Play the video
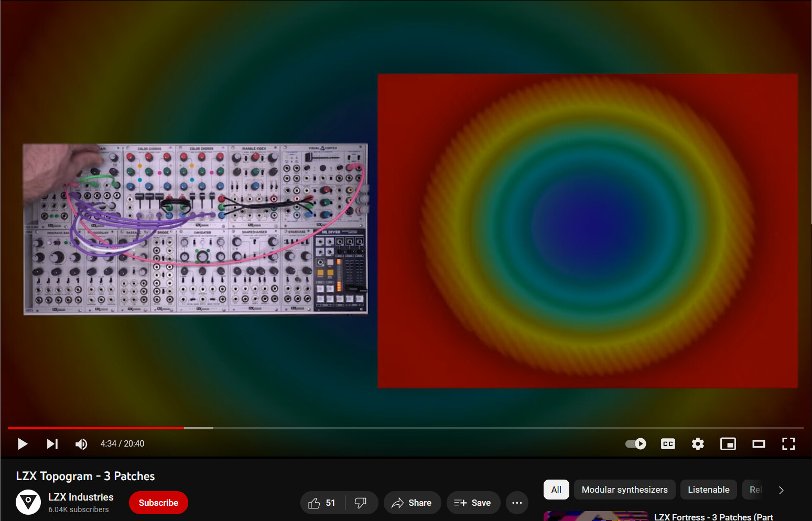The height and width of the screenshot is (521, 812). (23, 444)
